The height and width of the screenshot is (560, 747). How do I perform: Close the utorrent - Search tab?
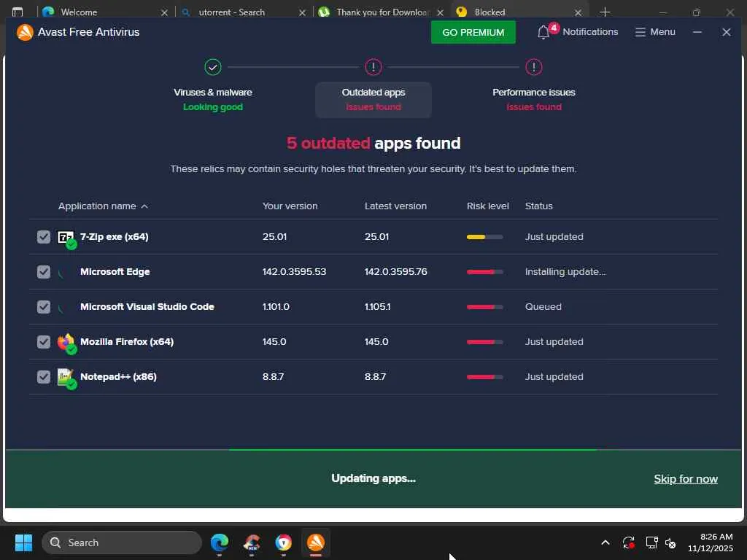[x=302, y=12]
